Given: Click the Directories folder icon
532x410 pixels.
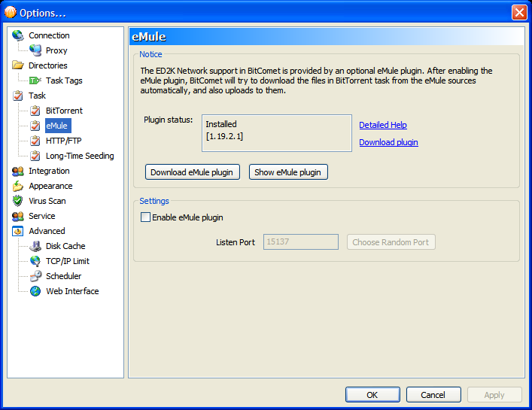Looking at the screenshot, I should [17, 65].
